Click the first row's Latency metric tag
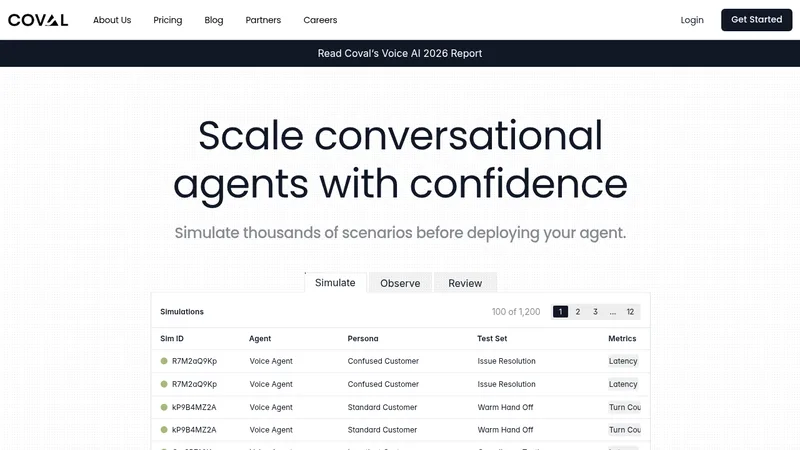Screen dimensions: 800x450 click(x=623, y=361)
